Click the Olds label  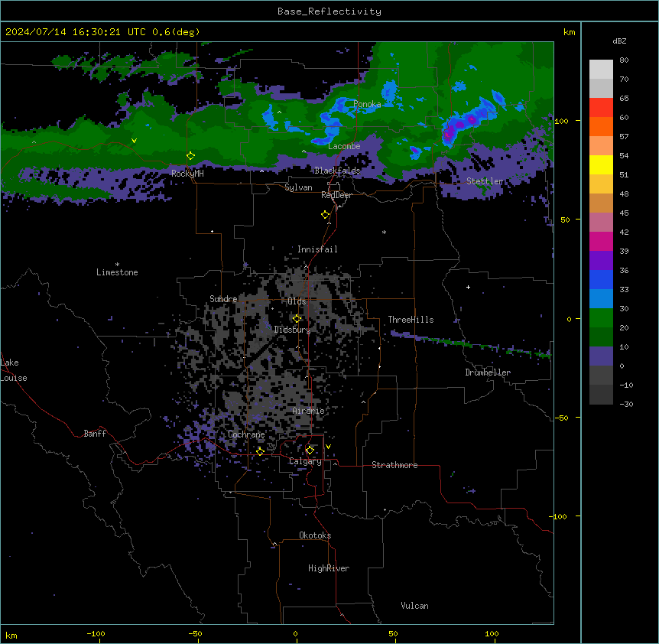297,301
